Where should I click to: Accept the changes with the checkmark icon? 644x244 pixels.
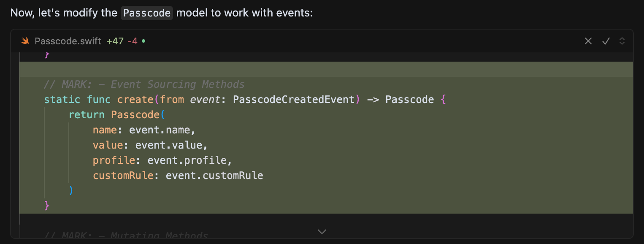point(606,41)
